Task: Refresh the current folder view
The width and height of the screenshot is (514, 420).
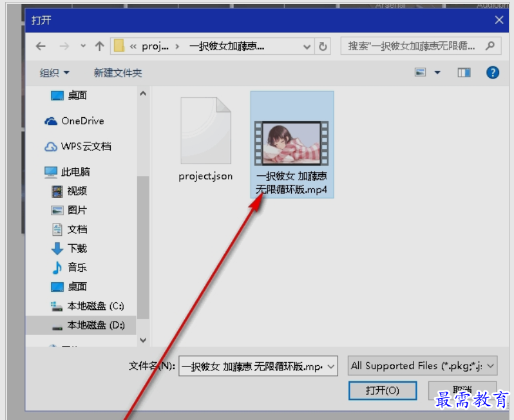Action: pos(323,46)
